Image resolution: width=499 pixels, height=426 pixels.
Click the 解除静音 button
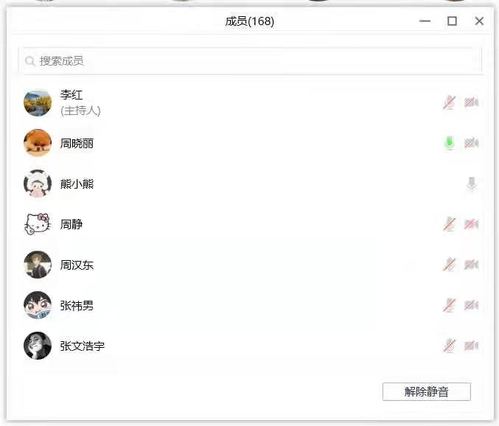tap(426, 392)
